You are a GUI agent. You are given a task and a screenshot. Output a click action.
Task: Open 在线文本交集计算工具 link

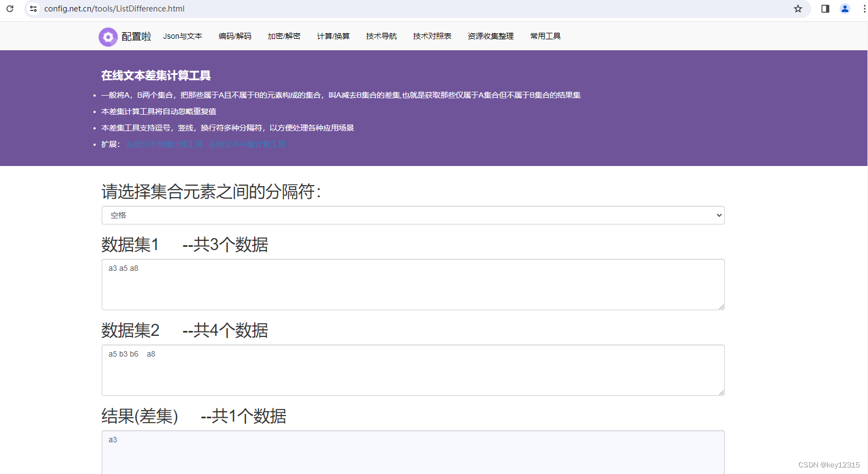165,144
